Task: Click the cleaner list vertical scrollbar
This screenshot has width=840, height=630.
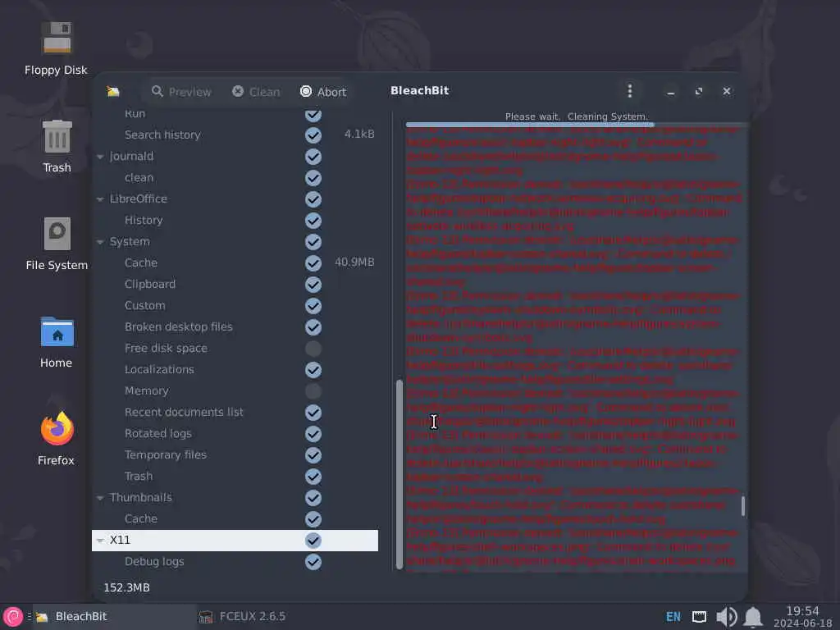Action: pos(399,474)
